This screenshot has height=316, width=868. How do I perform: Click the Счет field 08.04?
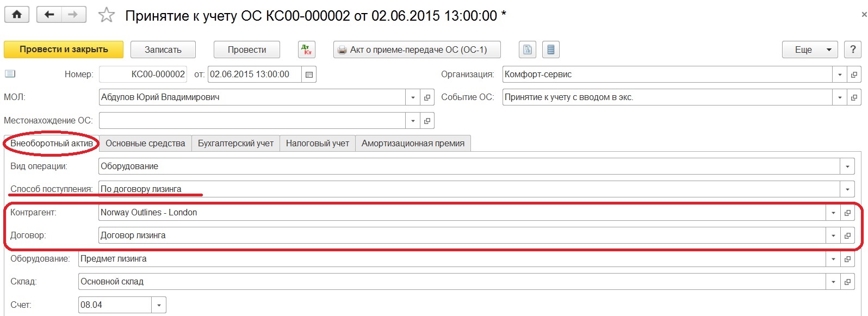(115, 305)
